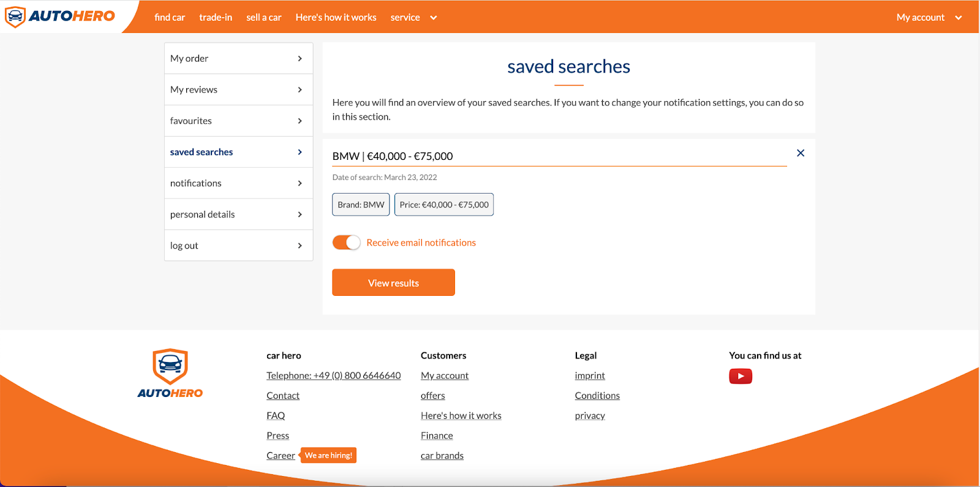Click the saved searches heading
Screen dimensions: 980x487
point(568,66)
